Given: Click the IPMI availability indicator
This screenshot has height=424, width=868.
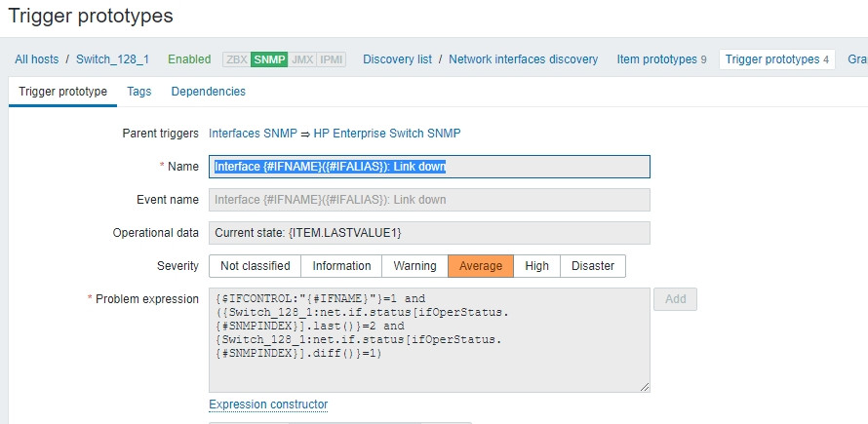Looking at the screenshot, I should [331, 59].
